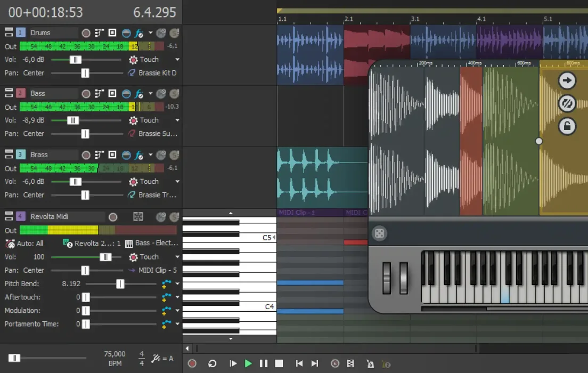Open Revolta Midi automation mode dropdown arrow

click(177, 257)
